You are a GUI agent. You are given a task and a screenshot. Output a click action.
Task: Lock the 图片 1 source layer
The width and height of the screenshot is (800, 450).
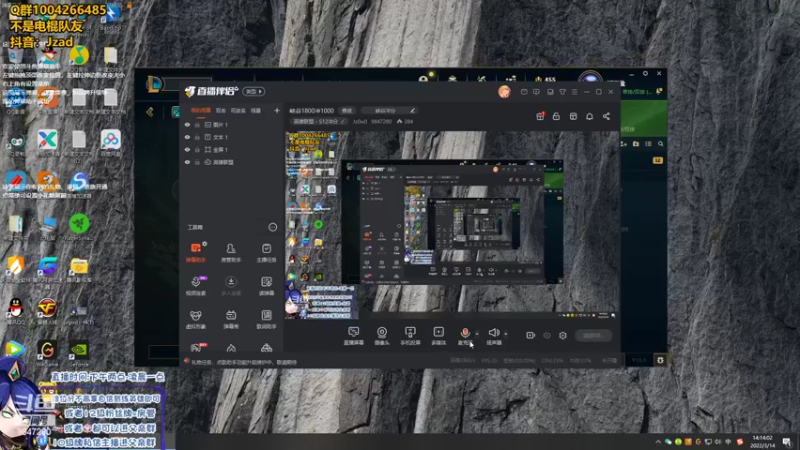pos(197,124)
